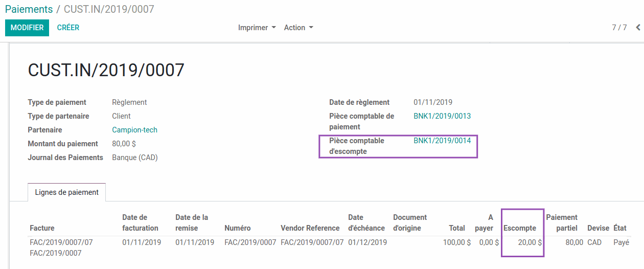Open discount entry BNK1/2019/0014
Screen dimensions: 644x269
442,140
